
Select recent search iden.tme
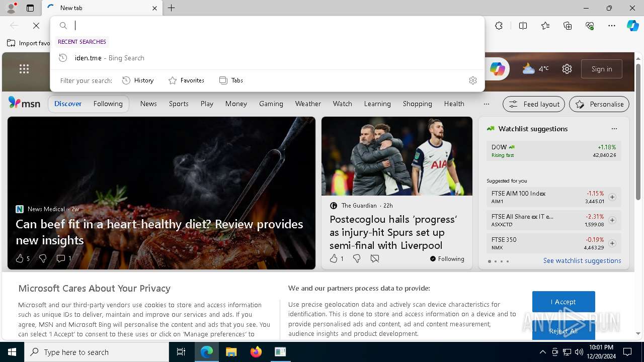click(x=267, y=58)
